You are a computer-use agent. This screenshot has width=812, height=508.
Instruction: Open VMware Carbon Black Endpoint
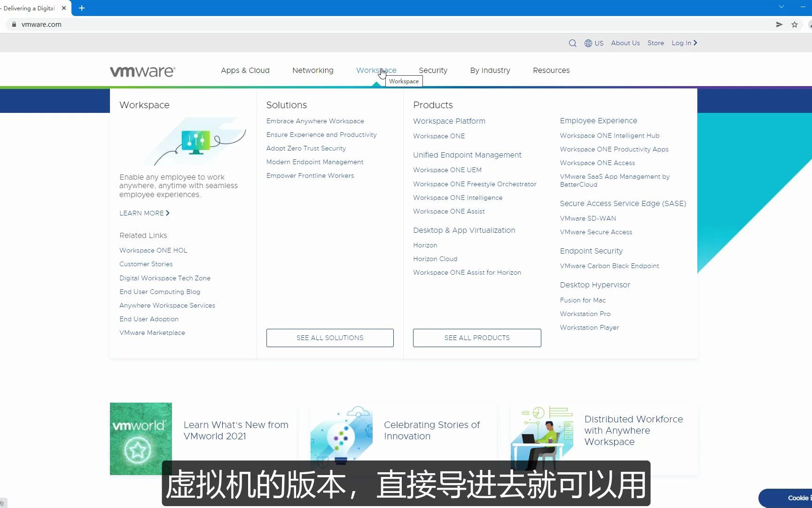coord(609,266)
